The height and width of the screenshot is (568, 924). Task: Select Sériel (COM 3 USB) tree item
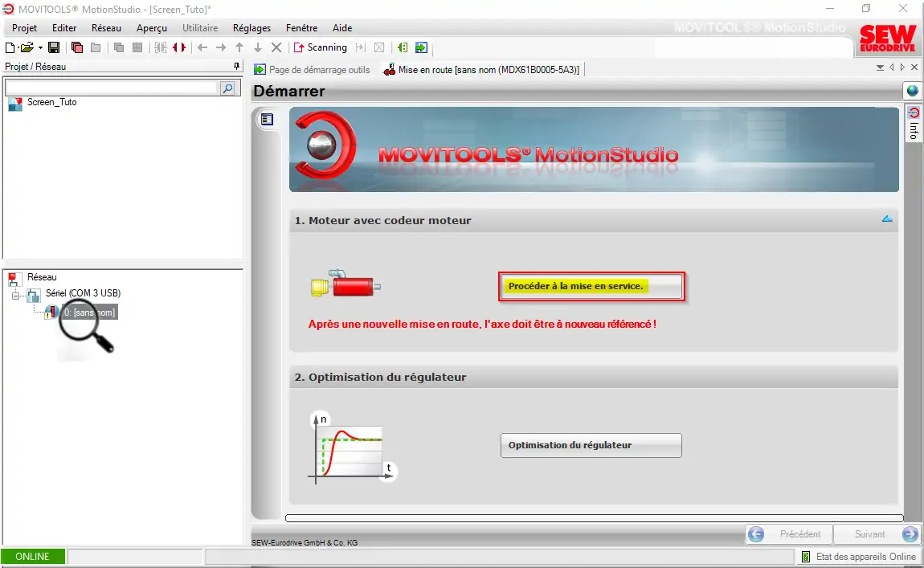(x=83, y=293)
